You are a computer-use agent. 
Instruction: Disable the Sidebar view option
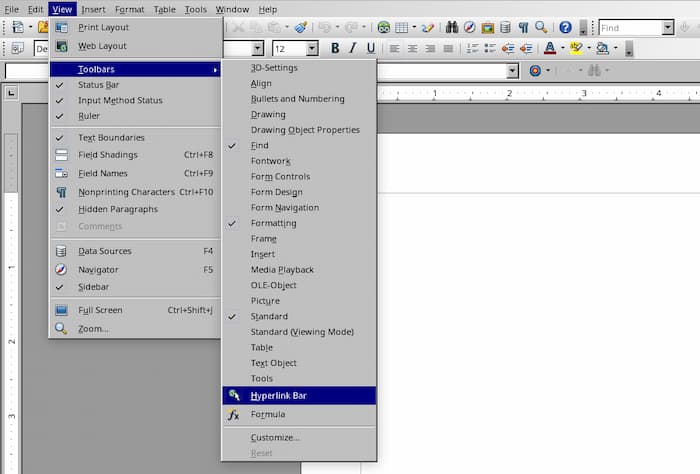pyautogui.click(x=96, y=287)
